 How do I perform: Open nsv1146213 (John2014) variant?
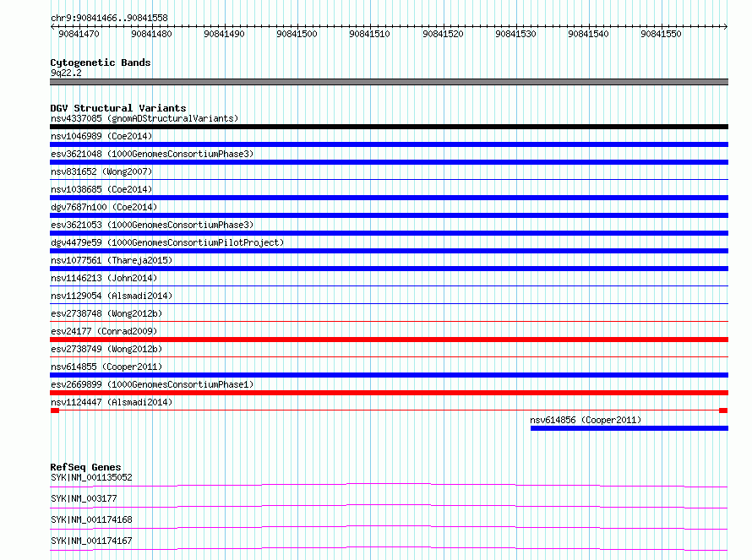click(x=104, y=278)
